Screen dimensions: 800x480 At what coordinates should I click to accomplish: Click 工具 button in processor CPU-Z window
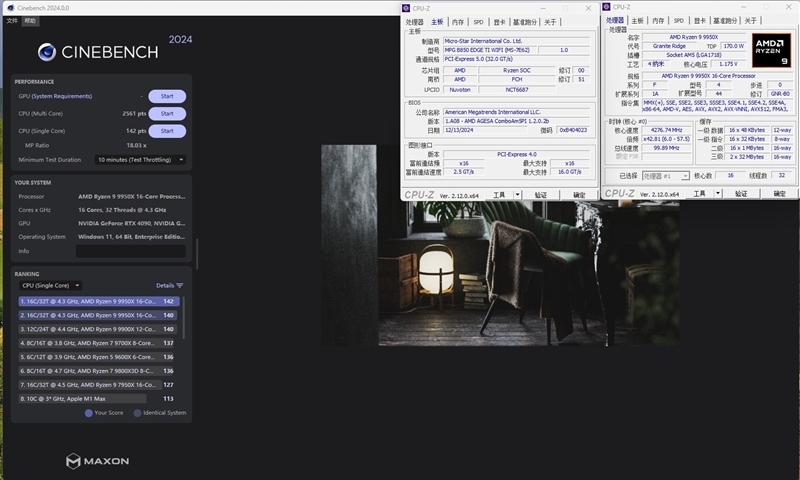[x=699, y=193]
